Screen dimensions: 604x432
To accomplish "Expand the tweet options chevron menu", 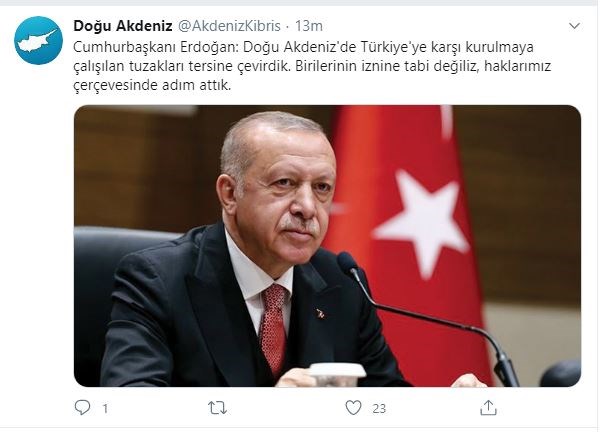I will tap(574, 26).
